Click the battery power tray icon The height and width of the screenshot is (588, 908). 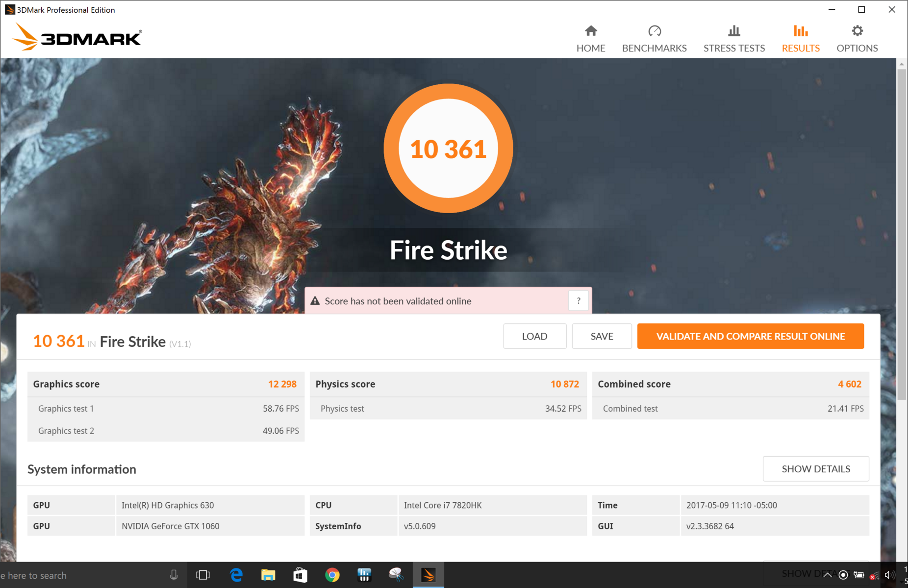859,575
